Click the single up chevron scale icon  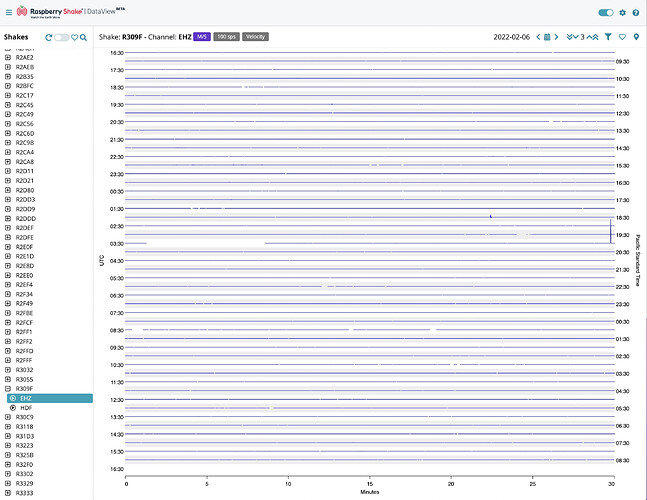click(x=589, y=37)
